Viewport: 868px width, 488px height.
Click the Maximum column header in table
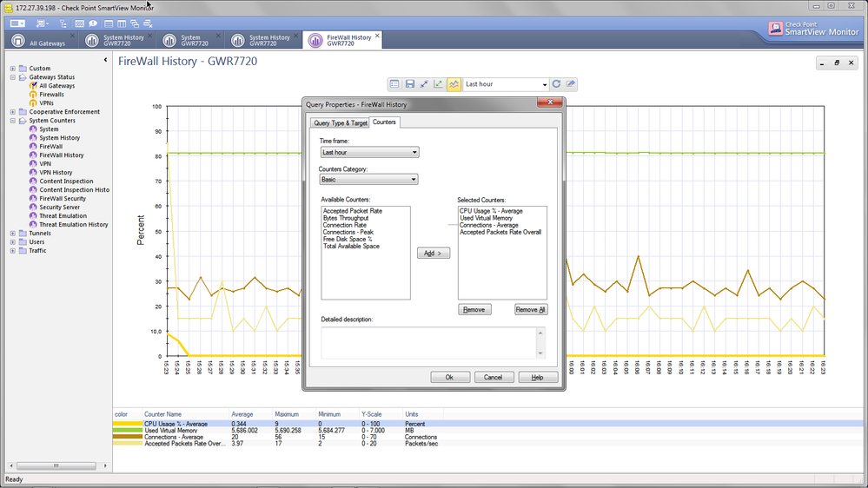click(287, 414)
